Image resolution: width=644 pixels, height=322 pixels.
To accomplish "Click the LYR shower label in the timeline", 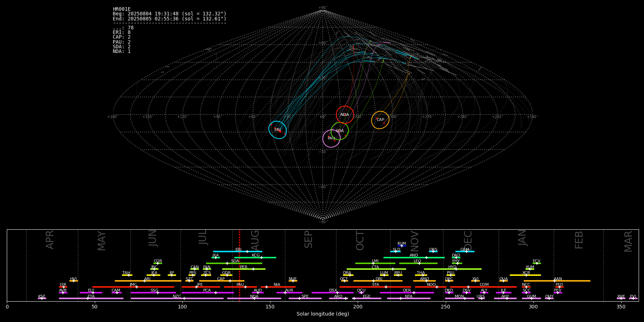I will click(63, 285).
